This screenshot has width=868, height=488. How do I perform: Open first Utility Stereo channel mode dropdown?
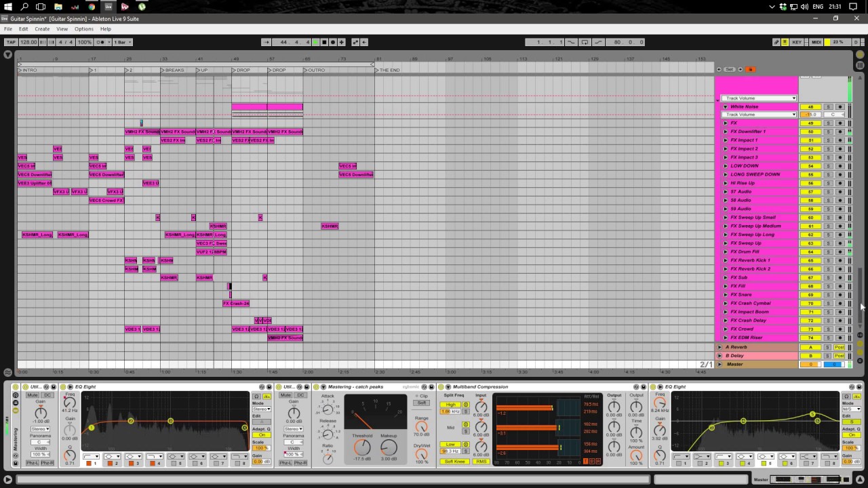click(40, 429)
